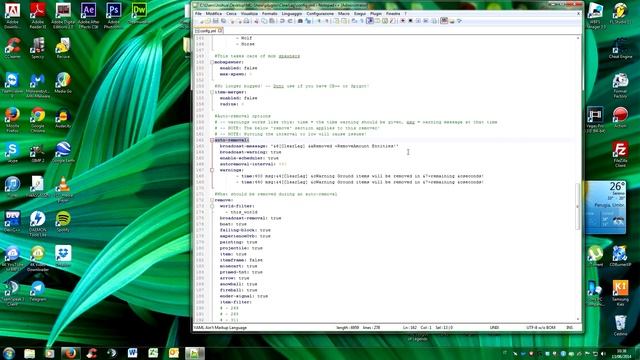Image resolution: width=640 pixels, height=360 pixels.
Task: Redo the edit from the toolbar
Action: pyautogui.click(x=290, y=21)
